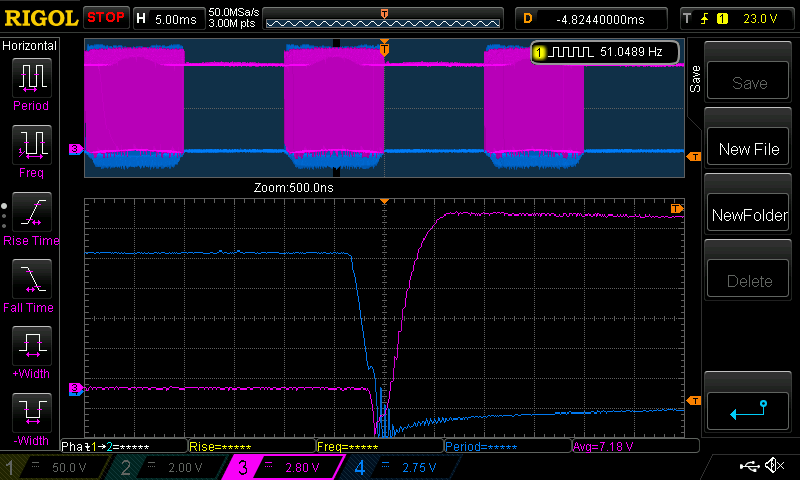The width and height of the screenshot is (800, 480).
Task: Click the speaker mute icon
Action: [x=773, y=466]
